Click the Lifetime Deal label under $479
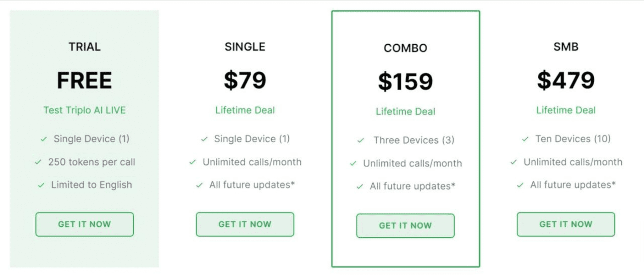The image size is (644, 276). coord(566,110)
